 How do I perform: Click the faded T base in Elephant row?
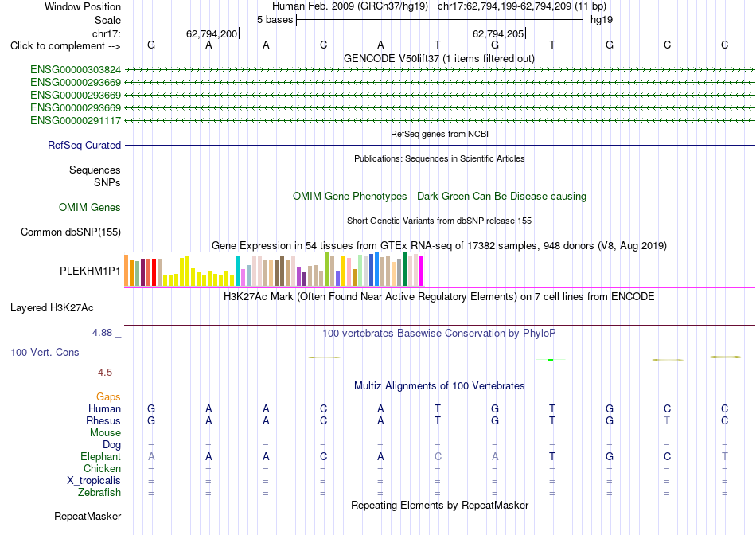click(724, 456)
